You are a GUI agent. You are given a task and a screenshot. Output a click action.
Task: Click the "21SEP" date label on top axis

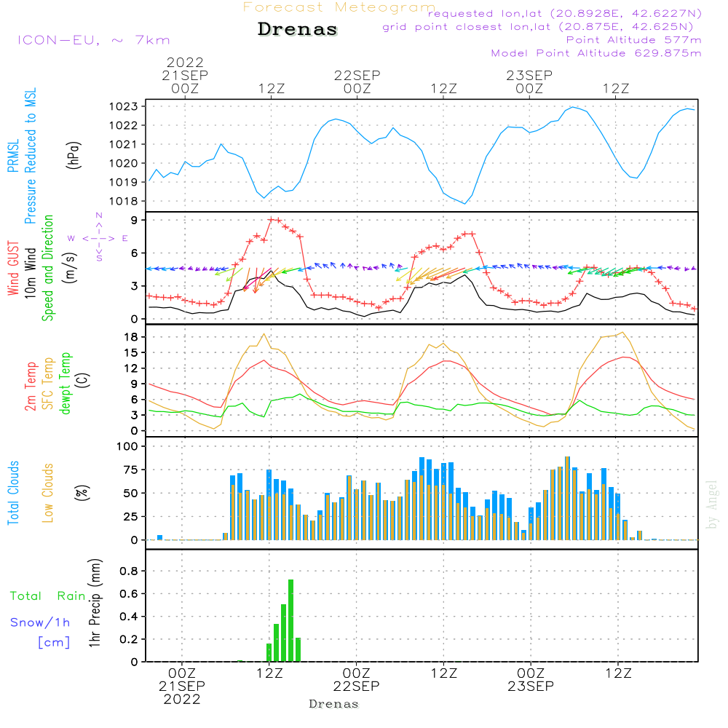[x=185, y=75]
